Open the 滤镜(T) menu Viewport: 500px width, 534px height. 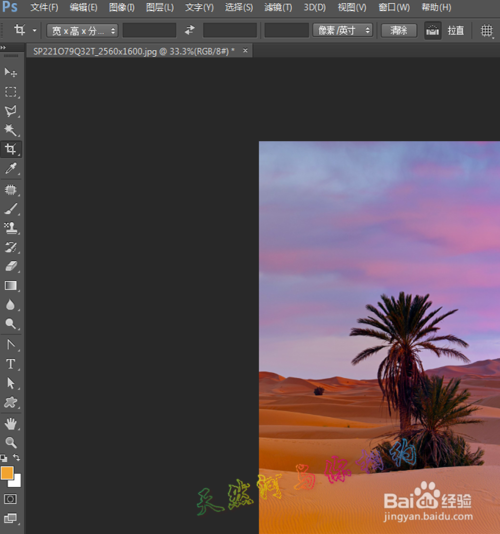(x=278, y=7)
